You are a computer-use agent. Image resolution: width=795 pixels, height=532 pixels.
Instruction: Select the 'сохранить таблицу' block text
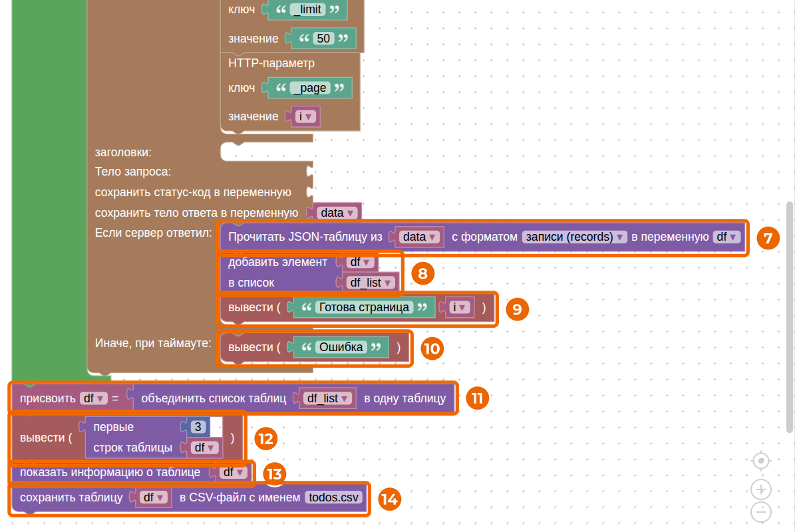pos(71,497)
